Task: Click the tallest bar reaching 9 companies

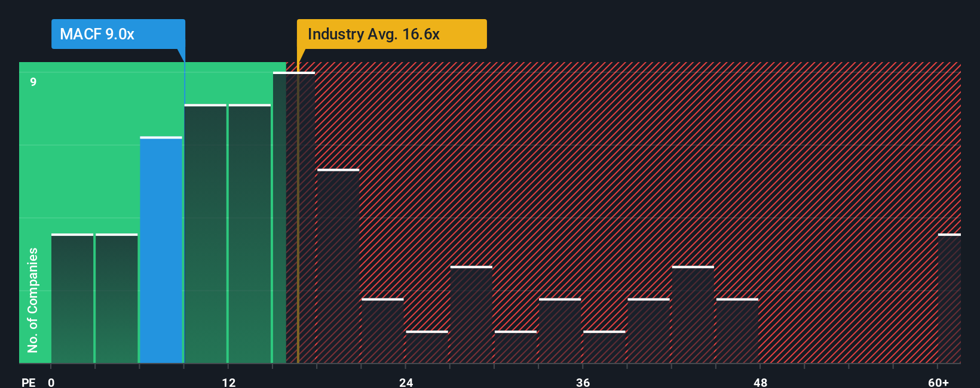Action: click(x=294, y=218)
